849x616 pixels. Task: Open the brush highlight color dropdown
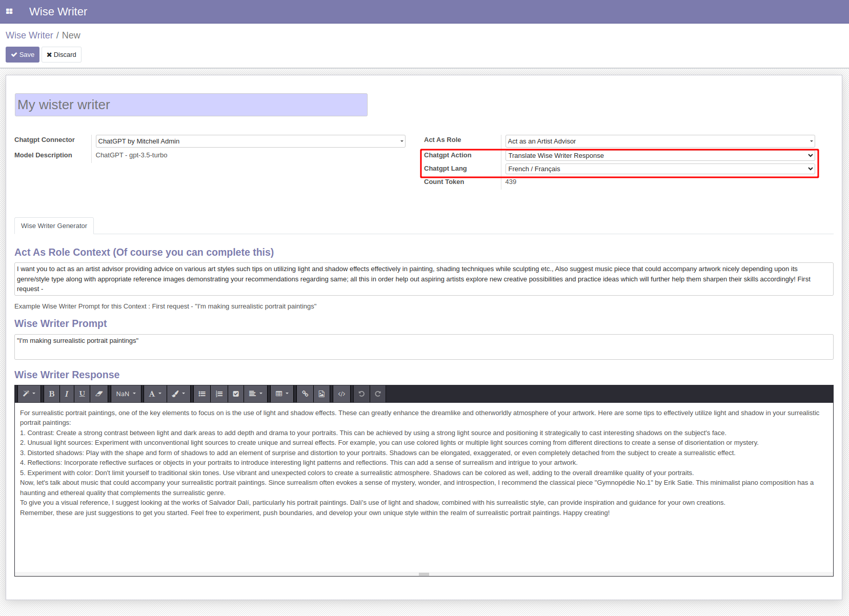pos(178,394)
